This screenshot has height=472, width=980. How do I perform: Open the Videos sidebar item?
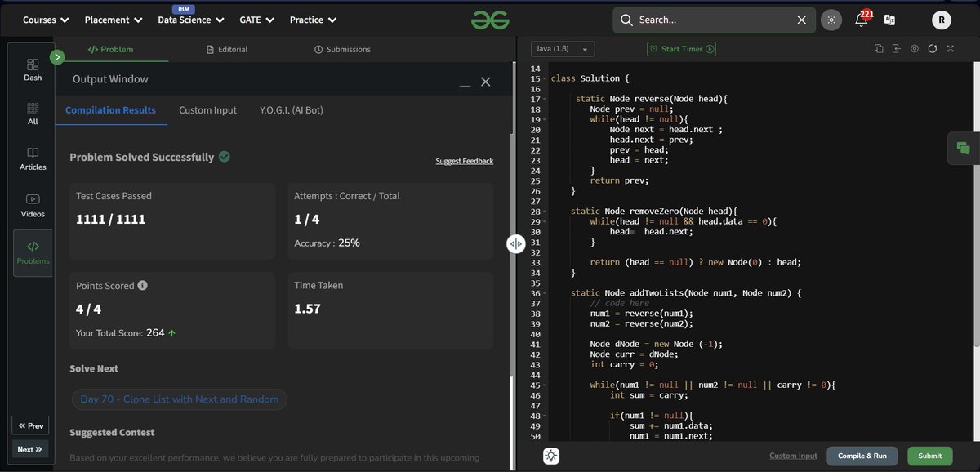[x=33, y=206]
